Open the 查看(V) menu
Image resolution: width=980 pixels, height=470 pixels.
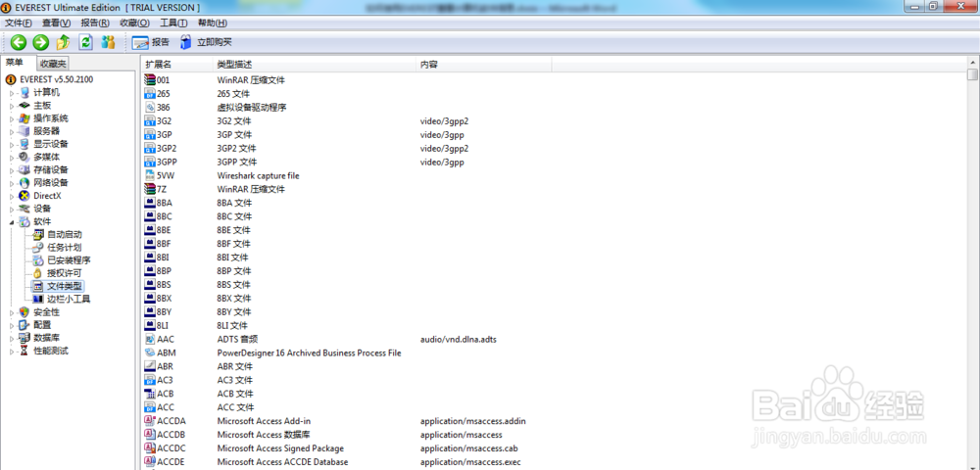56,23
